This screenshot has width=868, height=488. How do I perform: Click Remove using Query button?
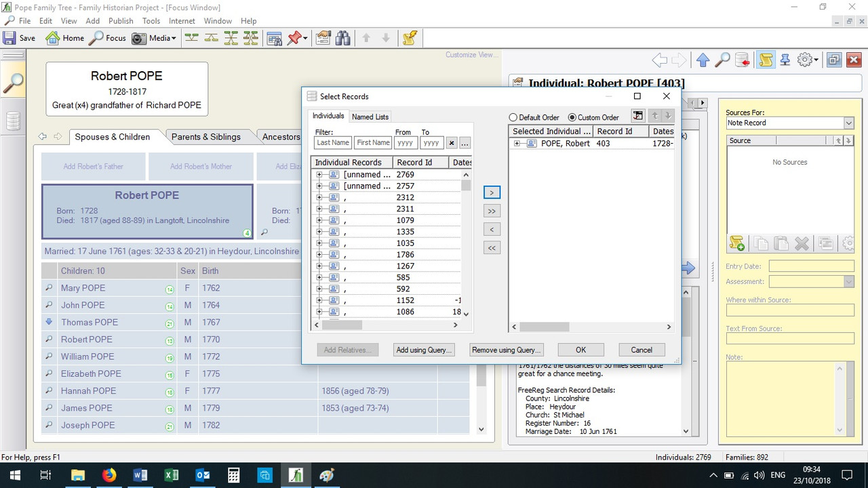tap(507, 350)
